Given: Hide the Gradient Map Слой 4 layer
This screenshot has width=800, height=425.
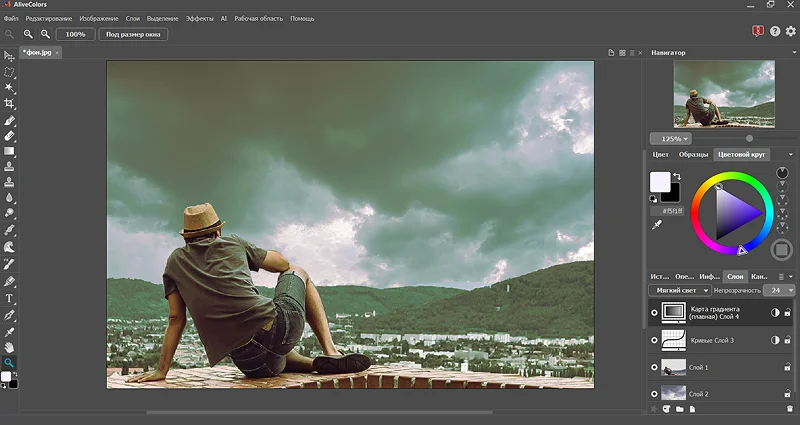Looking at the screenshot, I should point(655,313).
